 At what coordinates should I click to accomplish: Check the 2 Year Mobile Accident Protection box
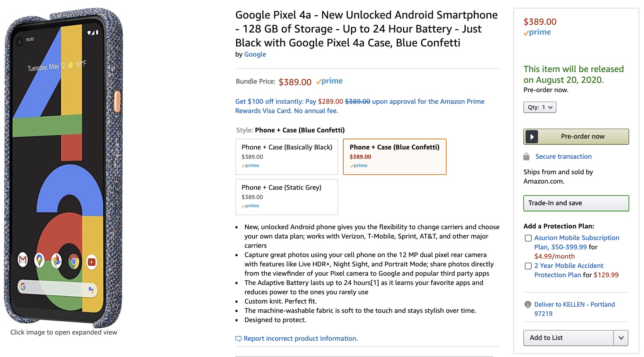[x=528, y=266]
